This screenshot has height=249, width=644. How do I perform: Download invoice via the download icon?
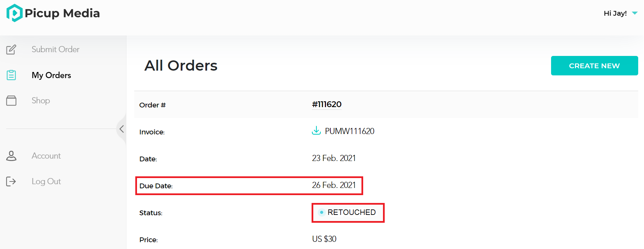tap(316, 131)
